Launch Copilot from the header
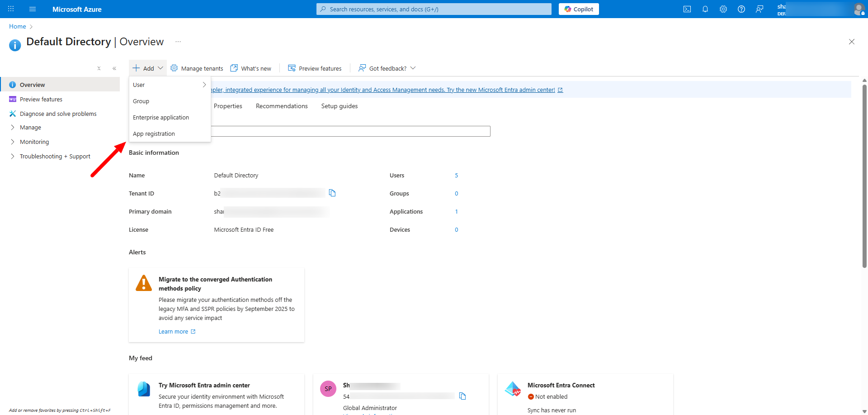This screenshot has width=868, height=415. click(x=578, y=9)
